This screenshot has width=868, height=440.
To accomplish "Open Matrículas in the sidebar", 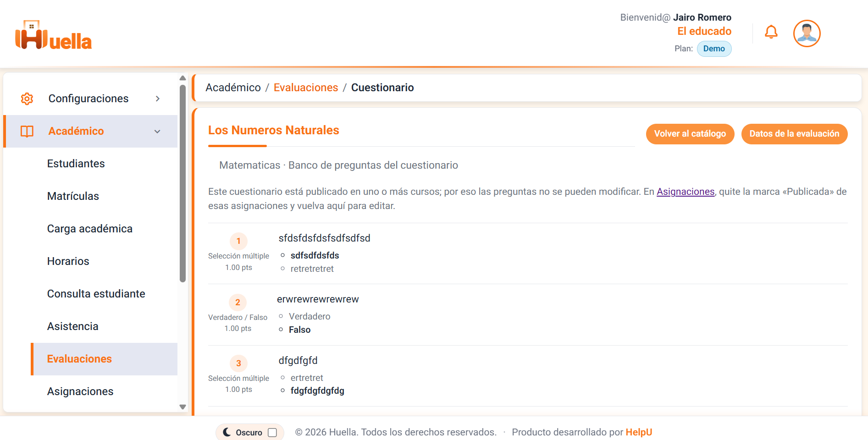I will (73, 196).
